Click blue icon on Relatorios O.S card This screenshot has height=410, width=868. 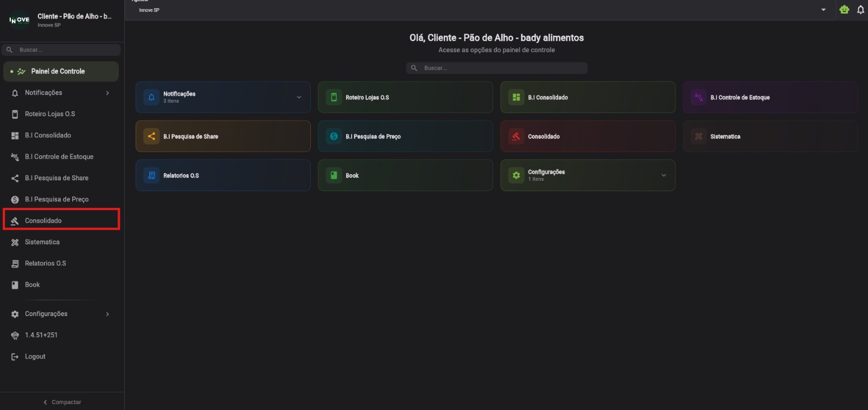(151, 175)
